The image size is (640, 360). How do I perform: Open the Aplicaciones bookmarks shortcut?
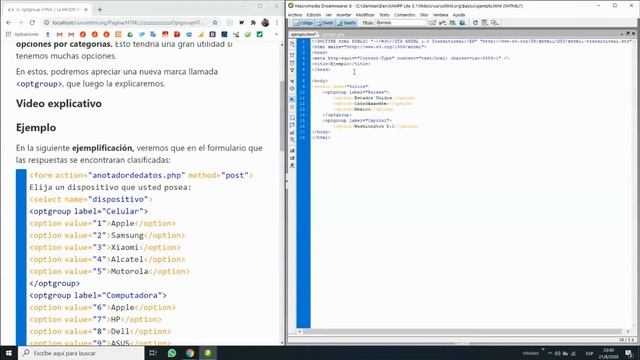(22, 35)
